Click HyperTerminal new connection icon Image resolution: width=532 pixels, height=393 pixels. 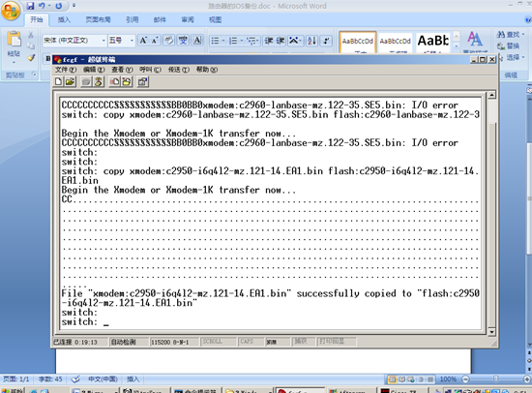[58, 81]
